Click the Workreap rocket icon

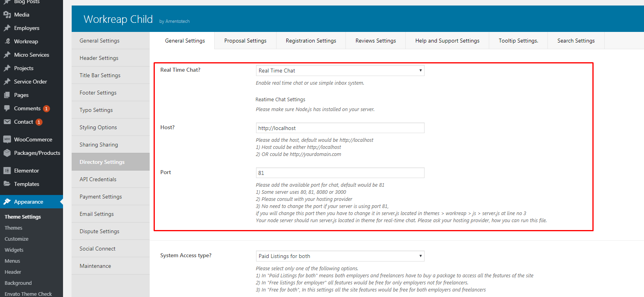click(7, 41)
